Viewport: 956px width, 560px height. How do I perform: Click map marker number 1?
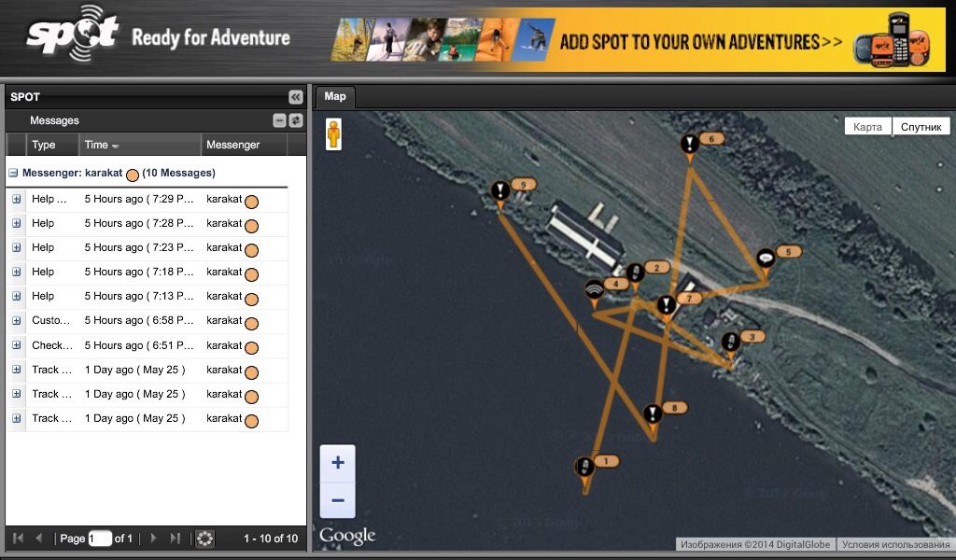tap(584, 467)
